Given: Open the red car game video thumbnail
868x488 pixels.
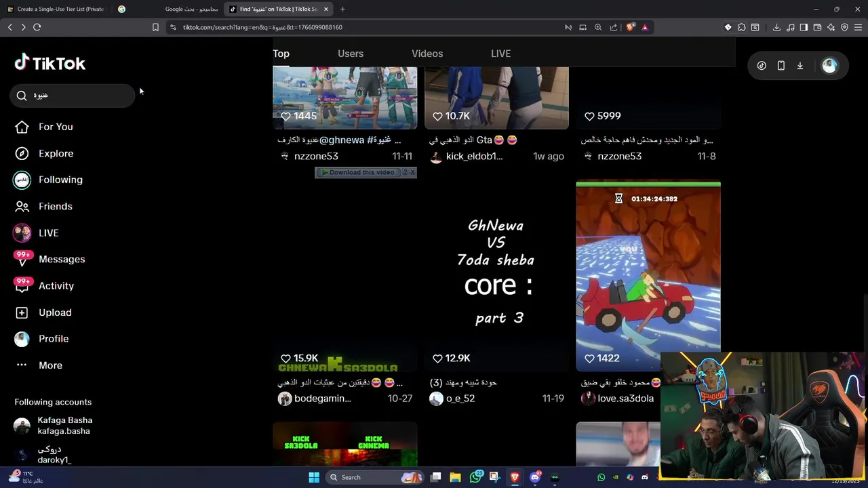Looking at the screenshot, I should (x=648, y=276).
